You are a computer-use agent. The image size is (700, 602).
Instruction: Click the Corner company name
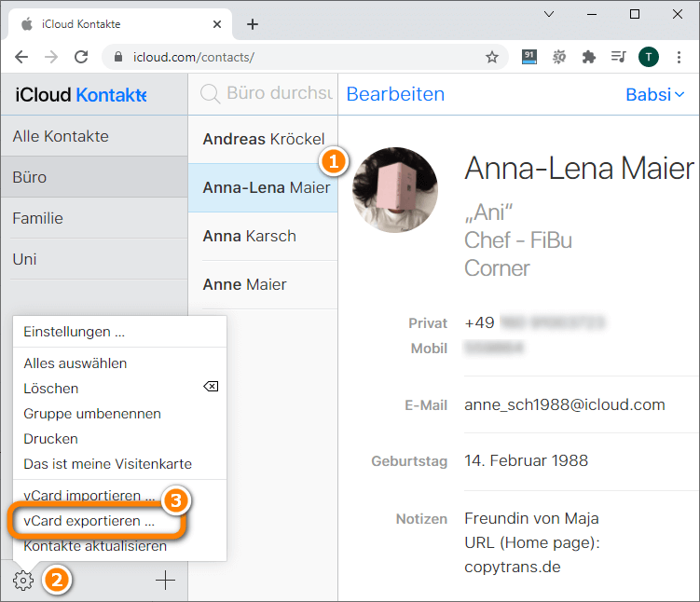tap(498, 268)
